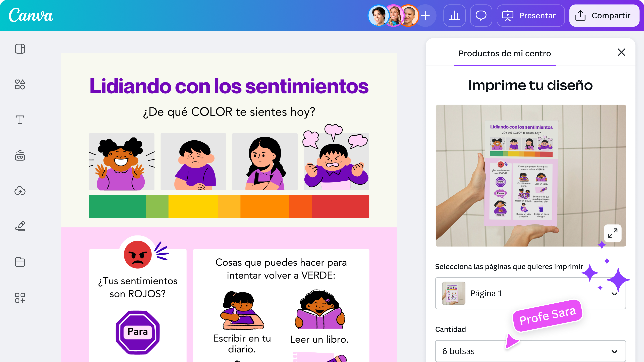This screenshot has height=362, width=644.
Task: Open the Apps icon in the sidebar
Action: pyautogui.click(x=20, y=298)
